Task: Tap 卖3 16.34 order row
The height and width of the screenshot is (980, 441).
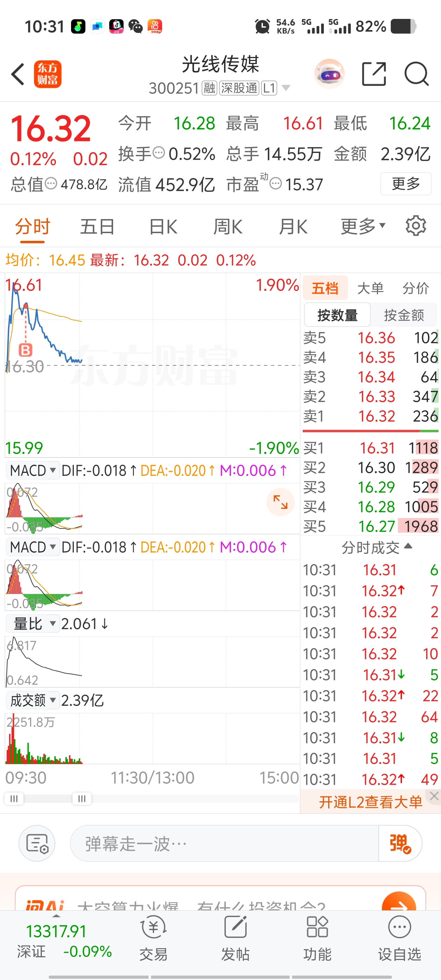Action: (371, 377)
